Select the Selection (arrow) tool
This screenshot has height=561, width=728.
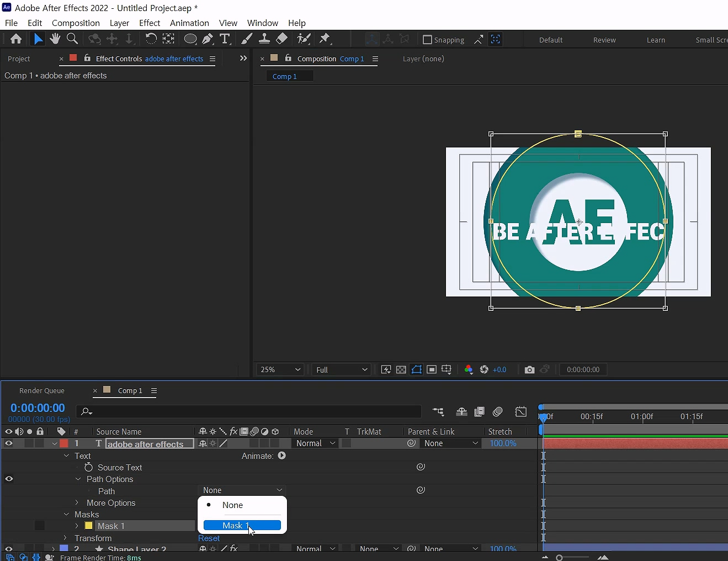[38, 39]
